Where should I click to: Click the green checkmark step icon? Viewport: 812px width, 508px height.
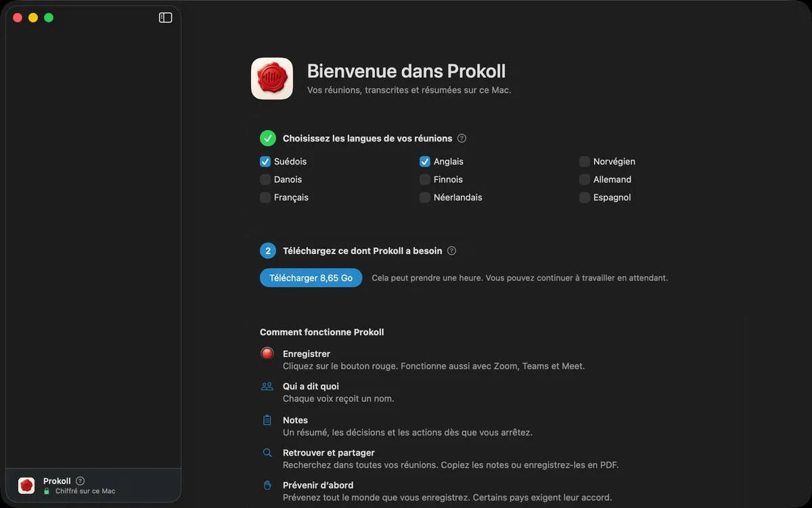(x=268, y=138)
